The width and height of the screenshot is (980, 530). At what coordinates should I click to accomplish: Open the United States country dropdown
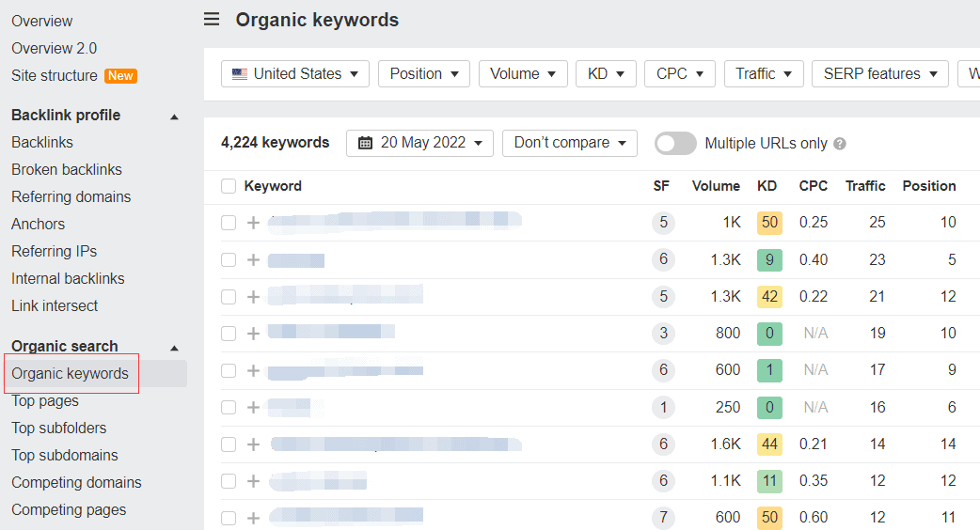point(295,73)
